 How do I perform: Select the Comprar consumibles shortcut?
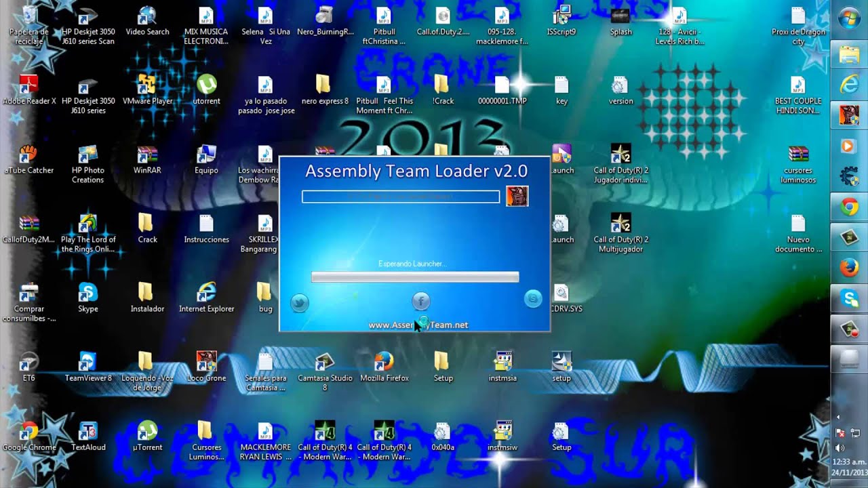28,303
